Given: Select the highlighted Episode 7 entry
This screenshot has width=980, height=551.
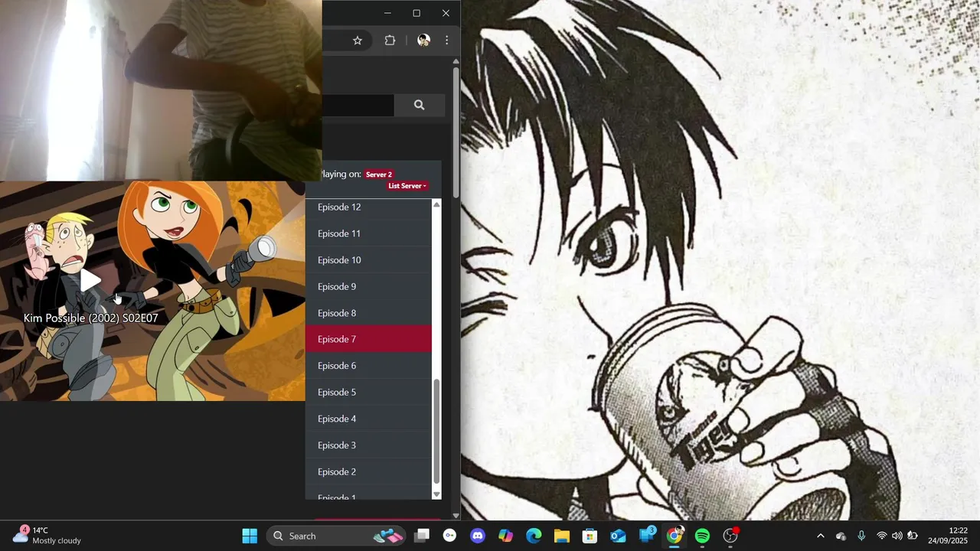Looking at the screenshot, I should click(368, 339).
